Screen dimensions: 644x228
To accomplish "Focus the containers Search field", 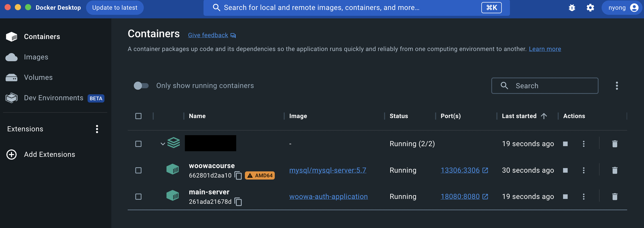I will (x=545, y=86).
